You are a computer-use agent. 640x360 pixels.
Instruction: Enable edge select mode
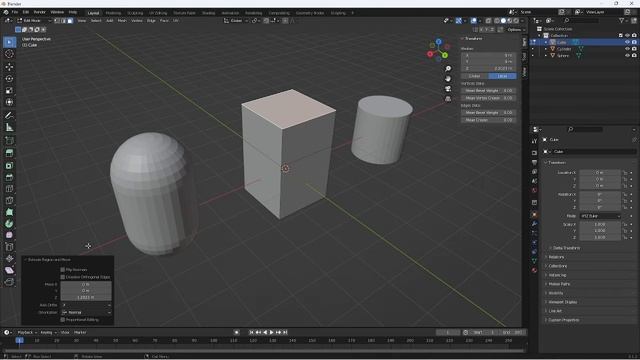coord(64,20)
